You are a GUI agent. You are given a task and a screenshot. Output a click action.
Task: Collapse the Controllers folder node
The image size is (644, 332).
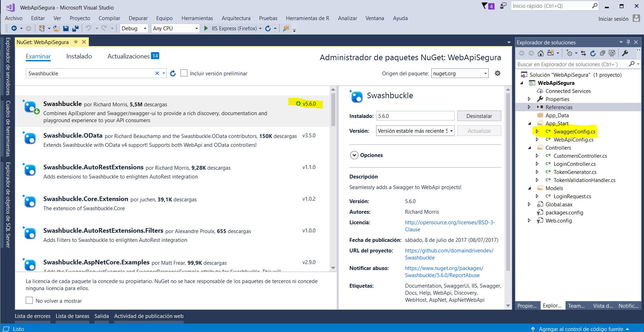[529, 148]
